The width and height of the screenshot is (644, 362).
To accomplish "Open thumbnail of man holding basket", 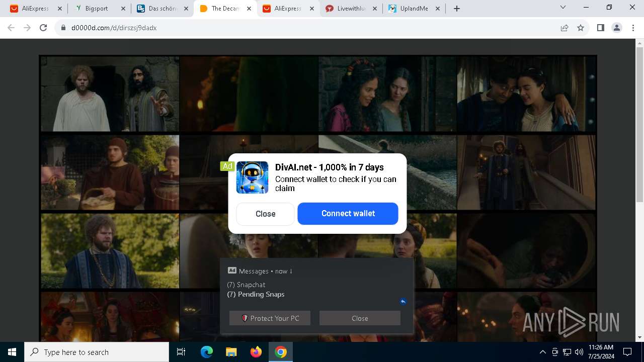I will 110,172.
